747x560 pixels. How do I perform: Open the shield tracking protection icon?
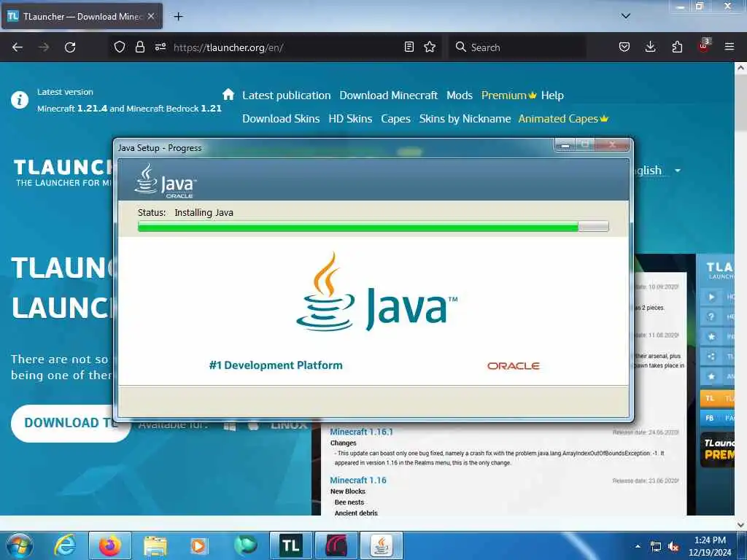120,47
